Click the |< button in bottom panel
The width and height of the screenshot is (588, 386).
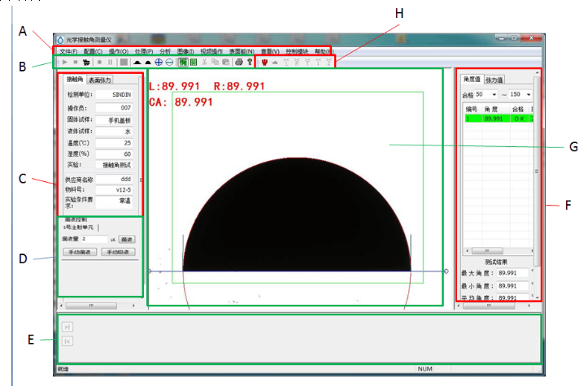(68, 341)
